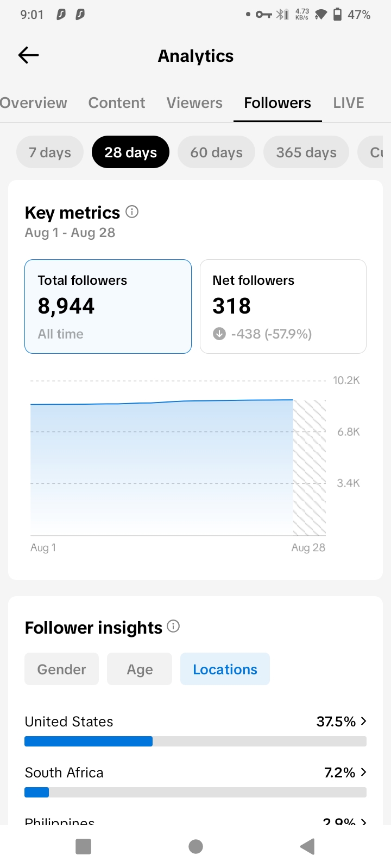This screenshot has height=868, width=391.
Task: Tap the Android recent apps square
Action: (83, 846)
